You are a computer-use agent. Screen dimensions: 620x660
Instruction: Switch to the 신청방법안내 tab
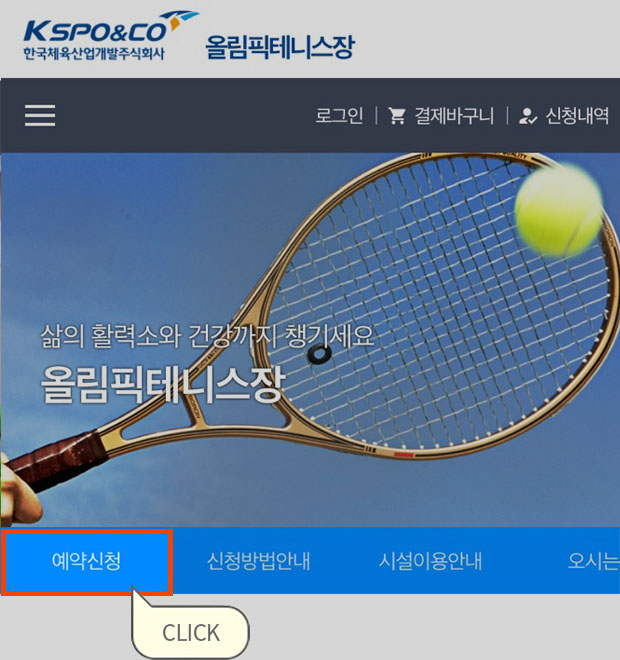click(x=258, y=562)
